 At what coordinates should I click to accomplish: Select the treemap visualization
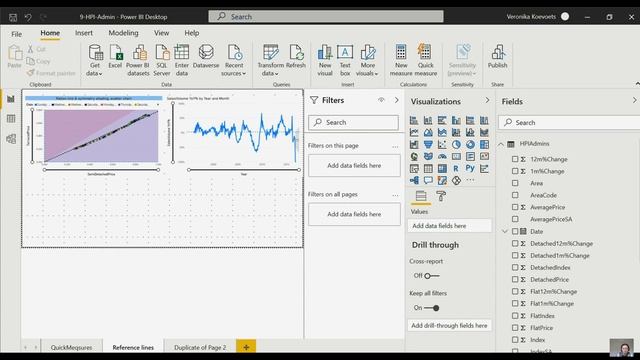(484, 144)
